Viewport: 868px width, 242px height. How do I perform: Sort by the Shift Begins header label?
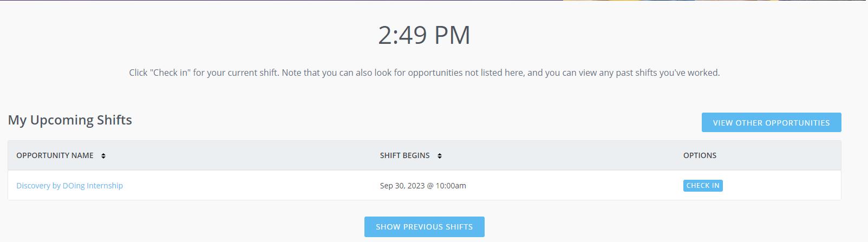click(x=404, y=155)
